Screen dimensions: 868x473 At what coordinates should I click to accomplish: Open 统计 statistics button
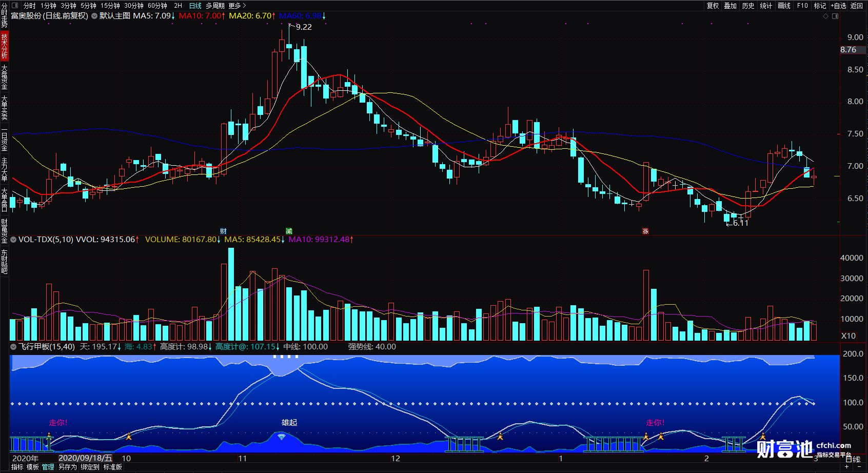766,6
